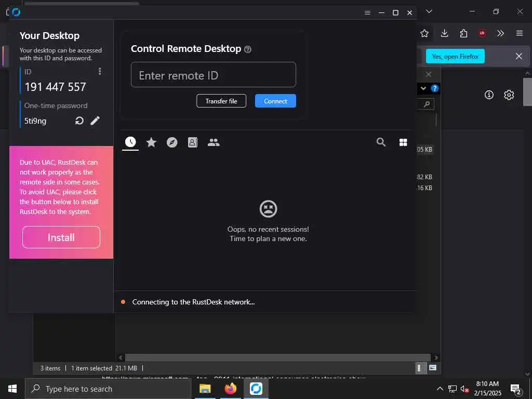Open File Explorer from the taskbar

(x=205, y=389)
